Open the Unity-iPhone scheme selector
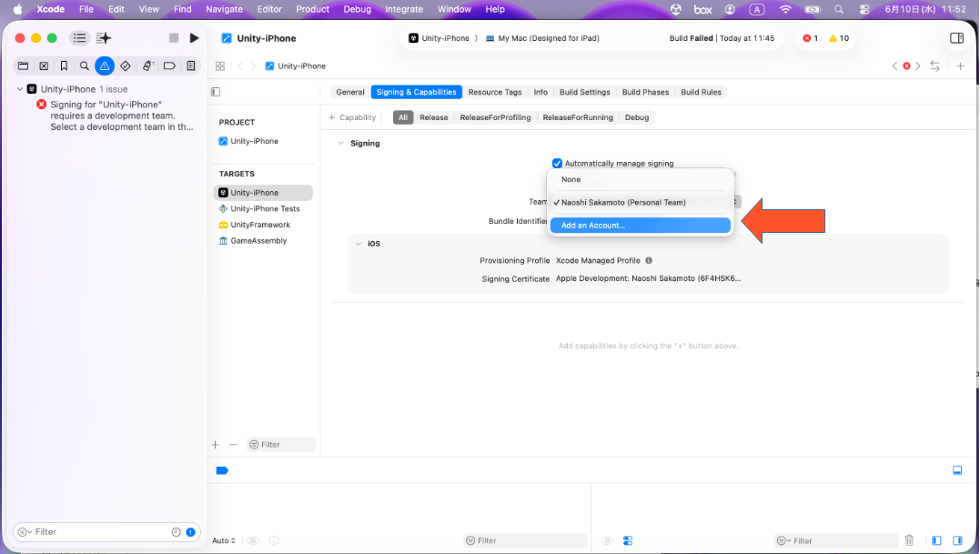 pos(439,38)
